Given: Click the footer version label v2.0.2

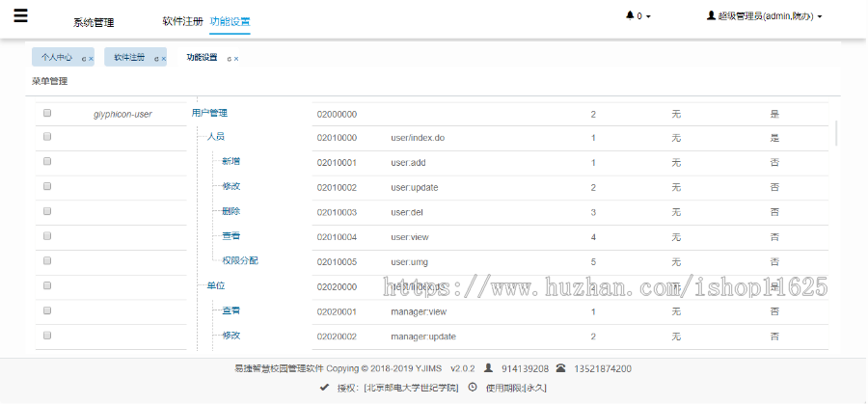Looking at the screenshot, I should click(x=463, y=368).
